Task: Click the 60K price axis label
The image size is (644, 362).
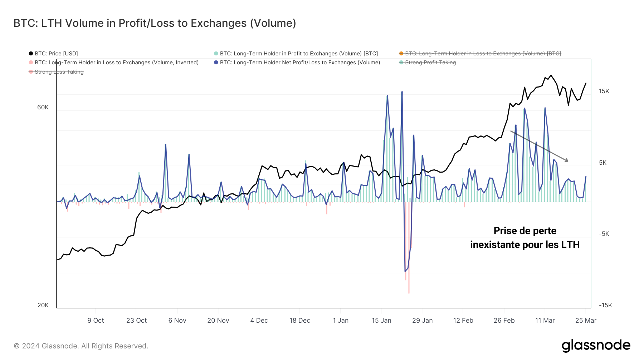Action: (x=43, y=108)
